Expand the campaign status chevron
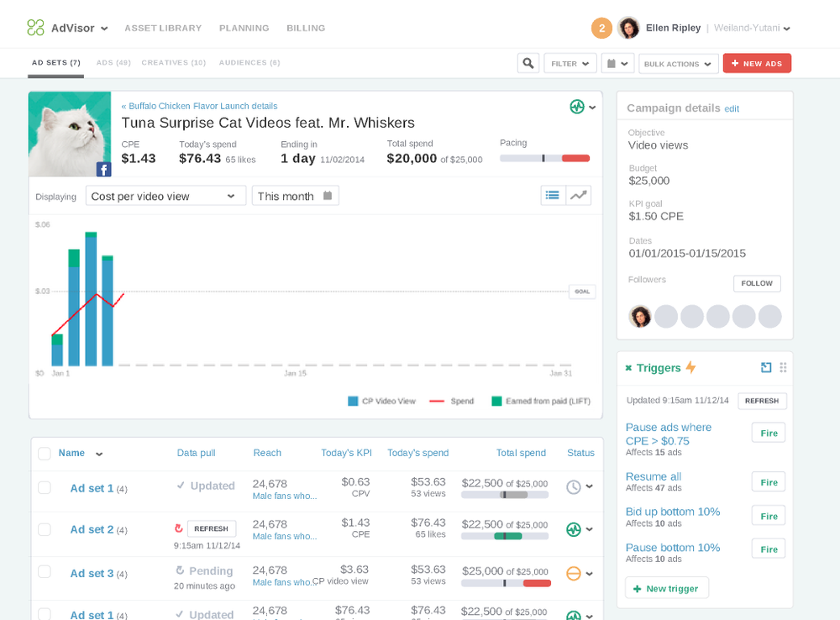The image size is (840, 620). coord(592,108)
